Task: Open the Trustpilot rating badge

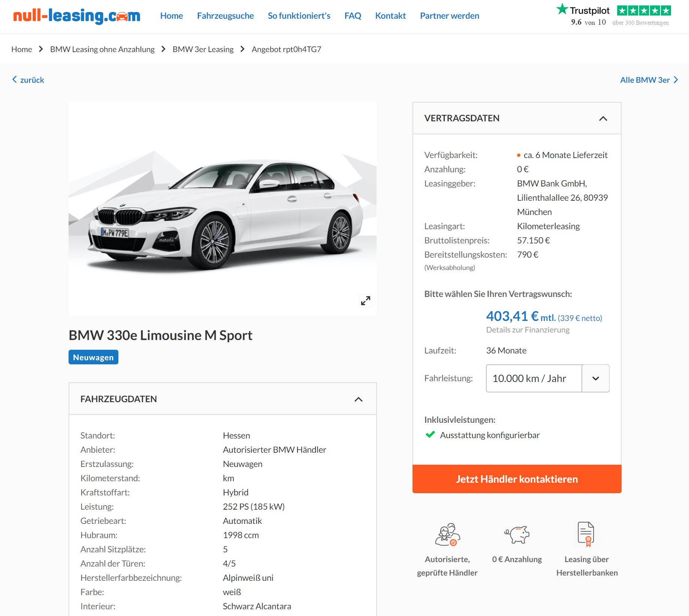Action: pos(614,15)
